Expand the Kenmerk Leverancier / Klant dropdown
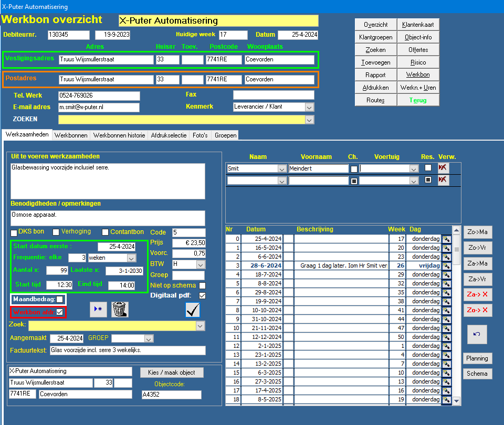The height and width of the screenshot is (425, 504). pos(309,107)
